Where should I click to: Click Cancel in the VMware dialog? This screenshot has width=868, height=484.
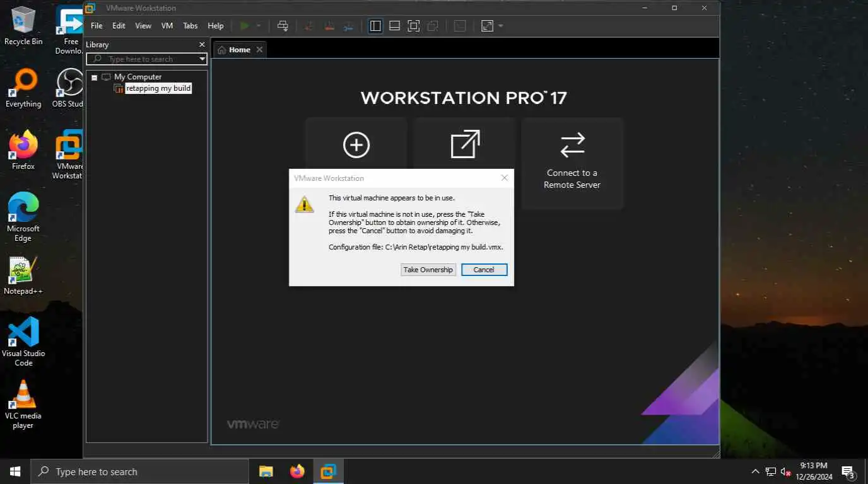click(x=484, y=270)
